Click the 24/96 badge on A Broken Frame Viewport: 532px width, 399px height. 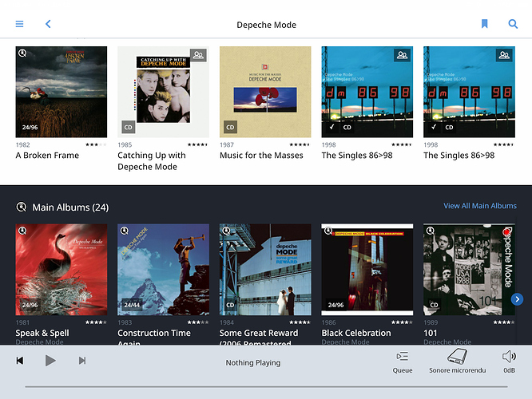(30, 128)
